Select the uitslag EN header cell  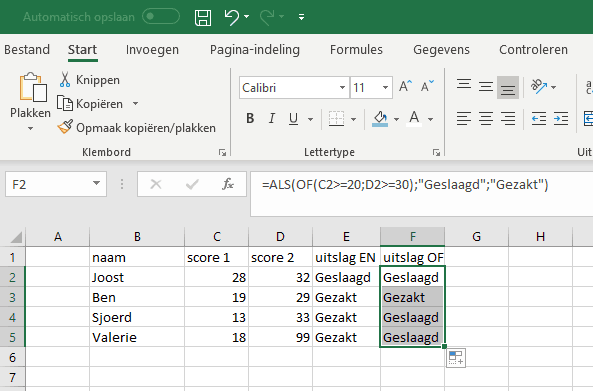coord(346,258)
